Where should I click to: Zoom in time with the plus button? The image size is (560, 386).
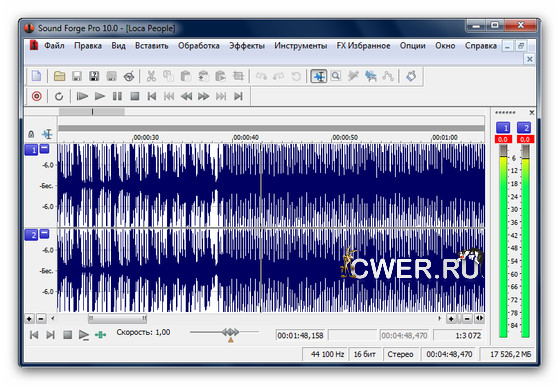[451, 319]
